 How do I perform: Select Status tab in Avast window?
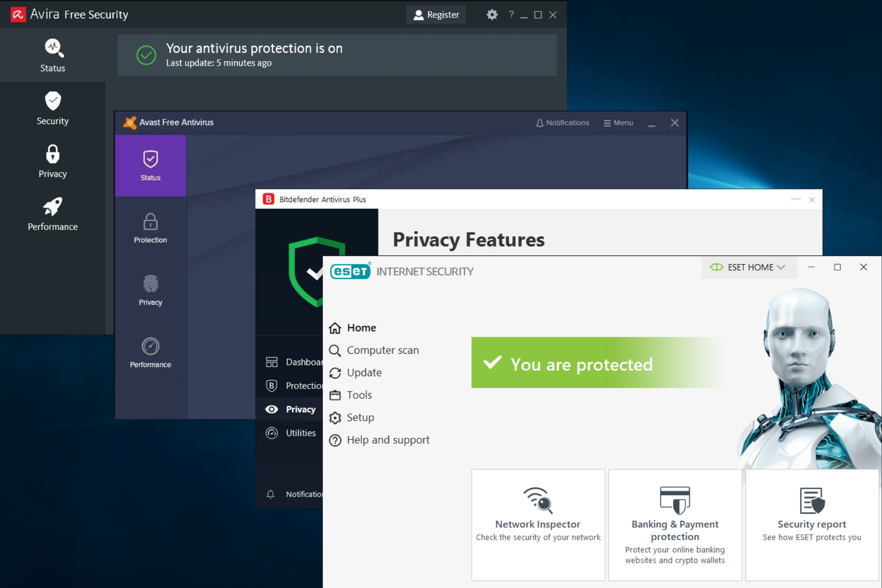150,166
